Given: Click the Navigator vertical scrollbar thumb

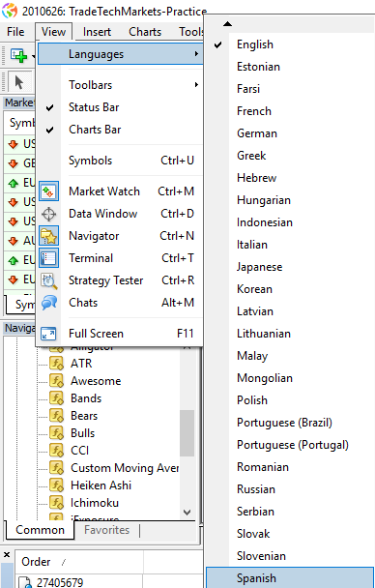Looking at the screenshot, I should [187, 433].
